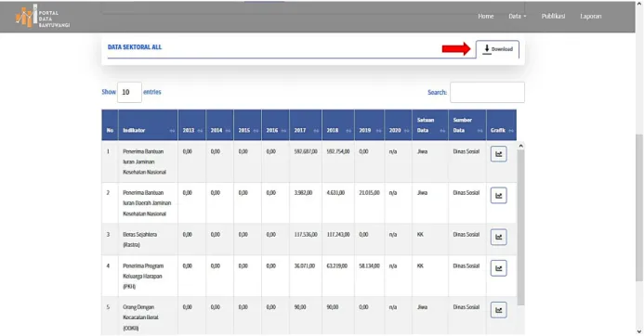
Task: Select Penerima Program Keluarga Harapan indicator text
Action: click(143, 276)
